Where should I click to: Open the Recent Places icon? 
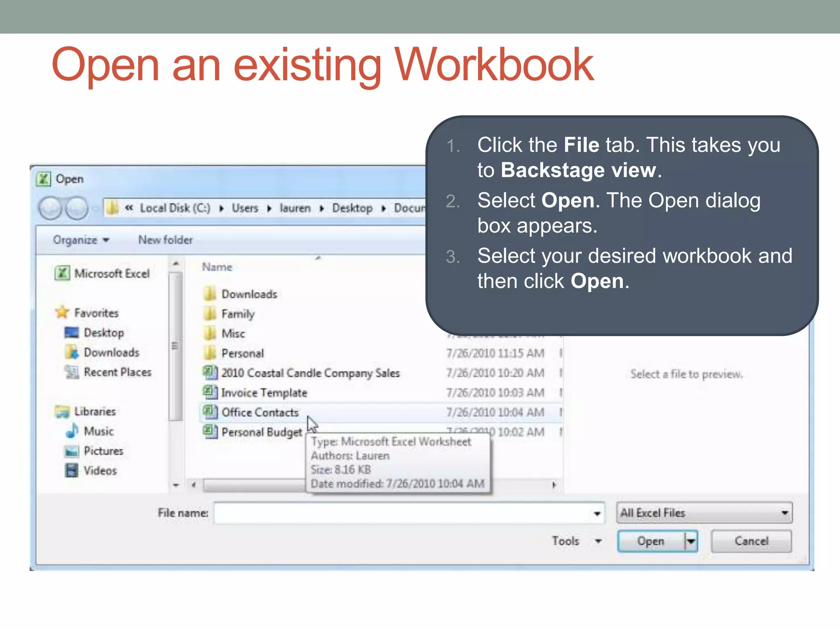(72, 372)
